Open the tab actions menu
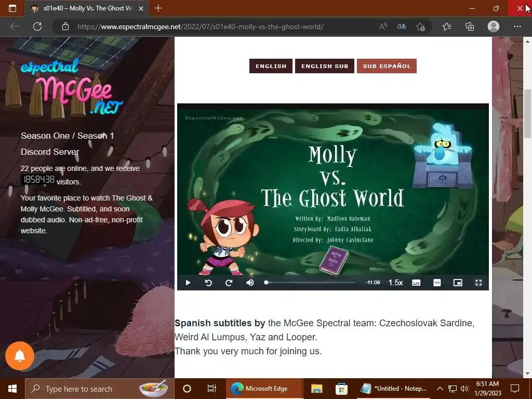This screenshot has width=532, height=399. click(x=12, y=8)
